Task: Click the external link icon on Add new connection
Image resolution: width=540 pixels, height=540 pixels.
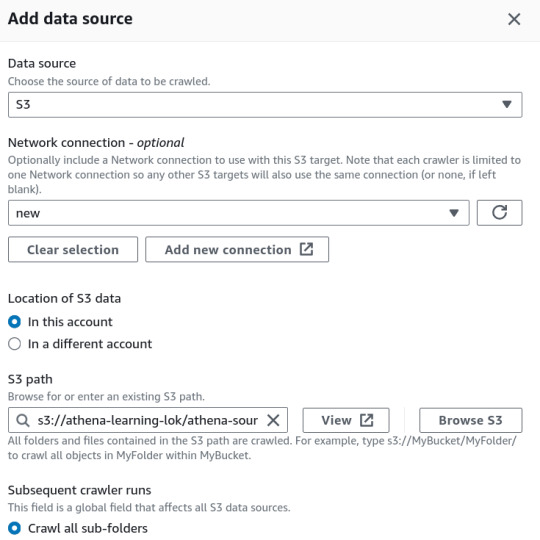Action: 306,249
